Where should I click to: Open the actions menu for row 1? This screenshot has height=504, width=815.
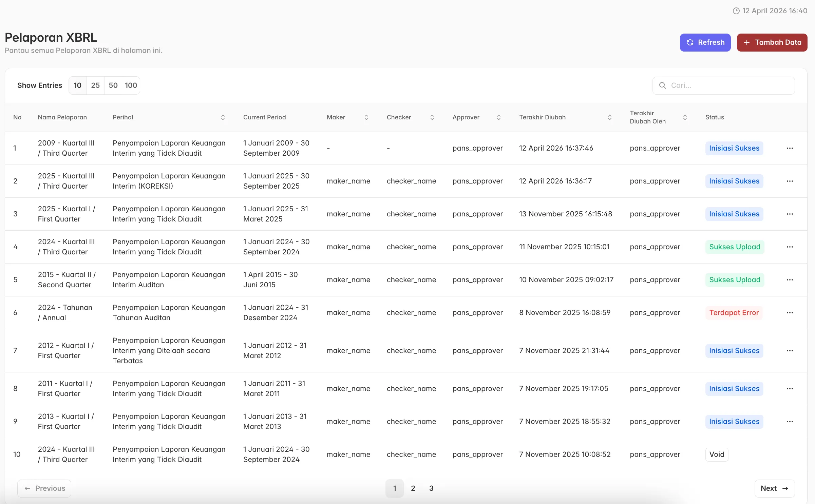[790, 148]
